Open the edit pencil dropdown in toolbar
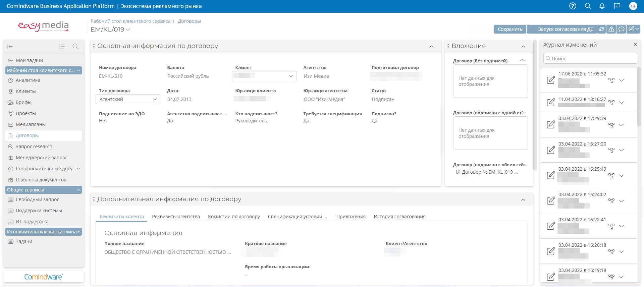 [633, 29]
